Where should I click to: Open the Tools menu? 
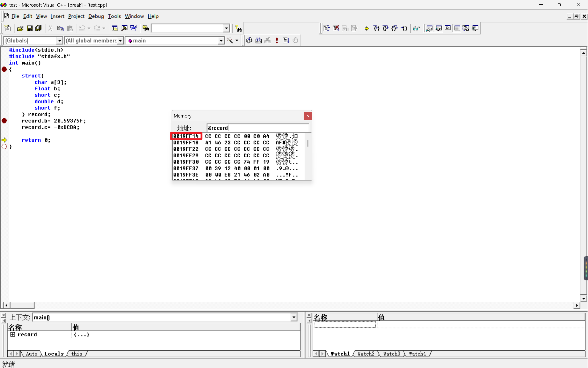coord(114,16)
